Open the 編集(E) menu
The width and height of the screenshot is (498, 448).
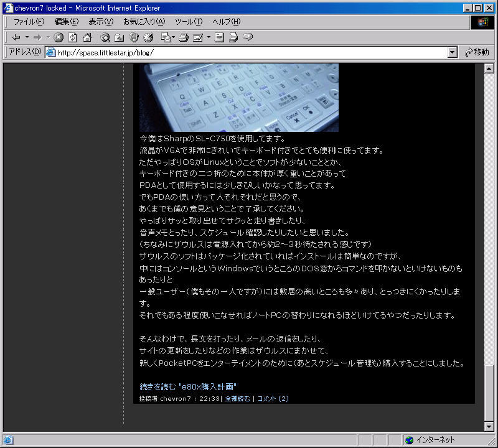[67, 22]
